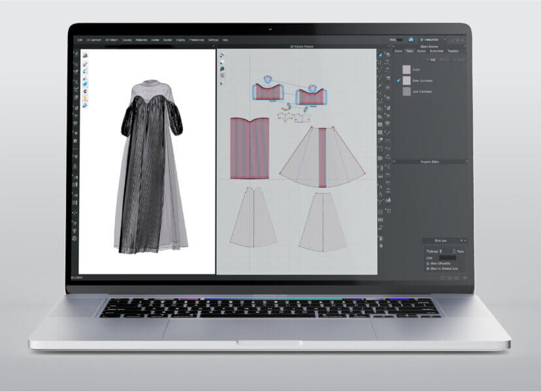The width and height of the screenshot is (541, 392).
Task: Open the 3D Garment menu
Action: point(92,40)
